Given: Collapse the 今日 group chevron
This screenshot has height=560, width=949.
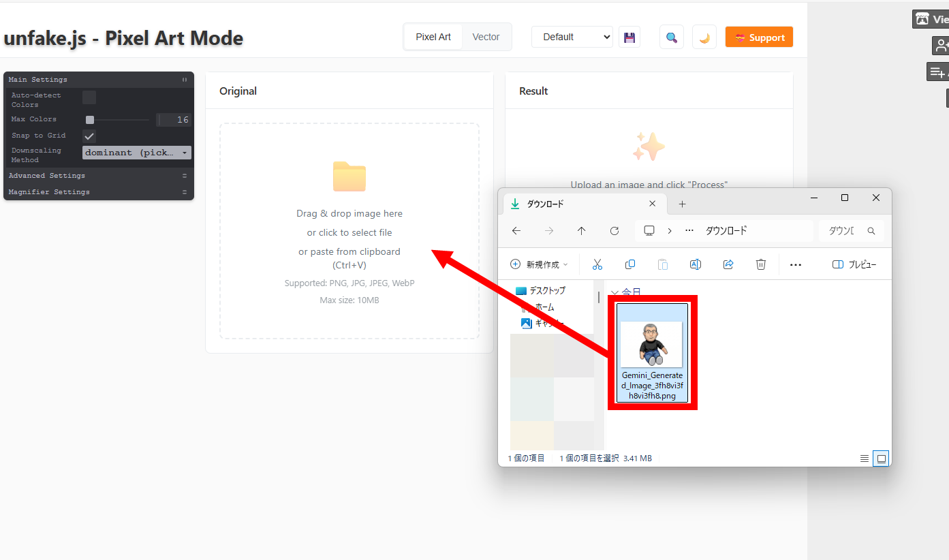Looking at the screenshot, I should [614, 292].
